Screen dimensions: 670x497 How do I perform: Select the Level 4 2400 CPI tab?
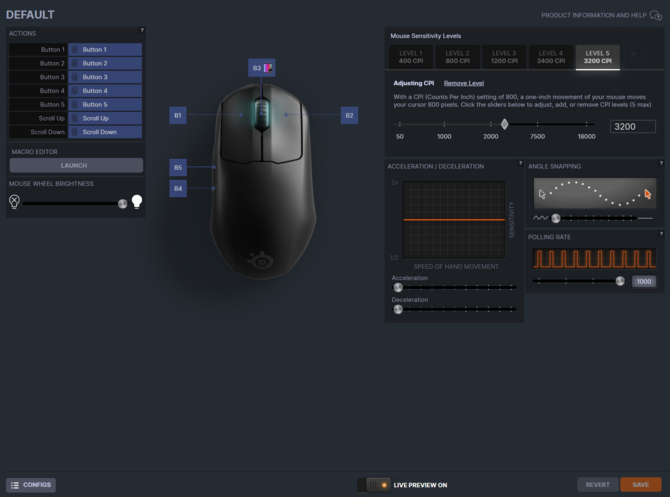(x=551, y=57)
